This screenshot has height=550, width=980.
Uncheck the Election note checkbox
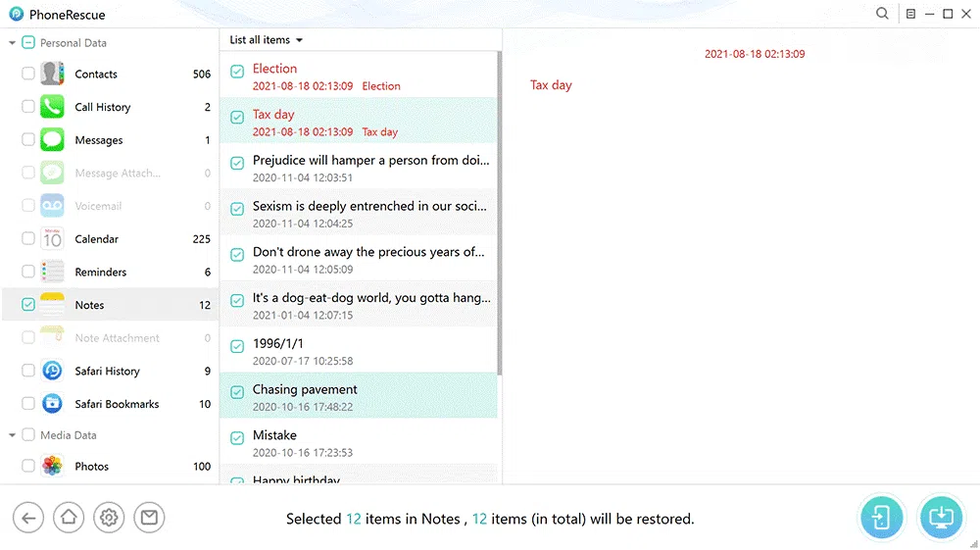click(x=237, y=72)
